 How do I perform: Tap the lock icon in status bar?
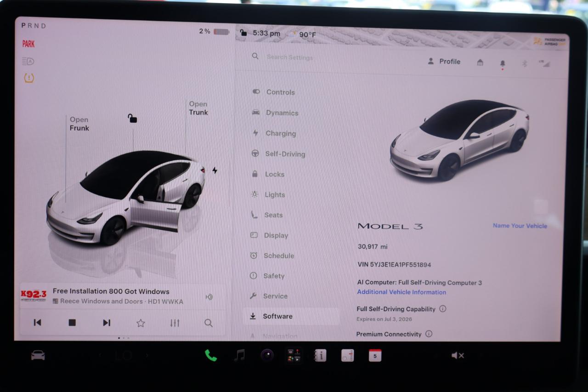point(243,33)
